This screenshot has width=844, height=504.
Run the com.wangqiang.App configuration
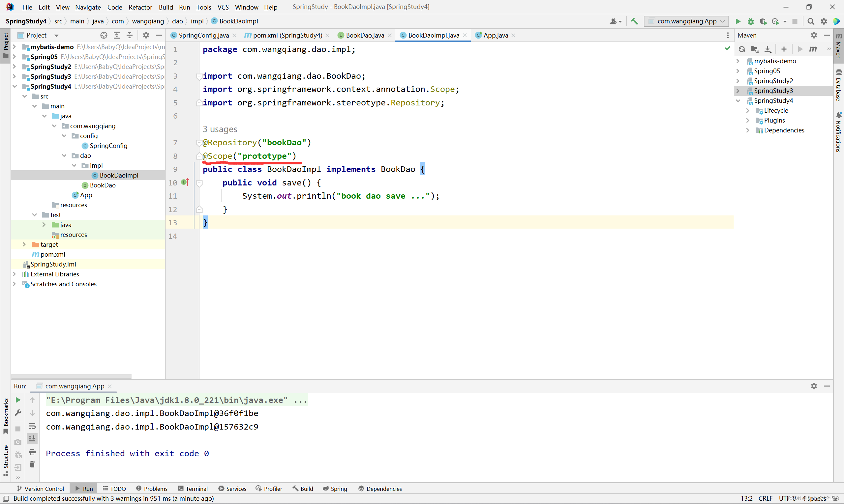pos(738,21)
